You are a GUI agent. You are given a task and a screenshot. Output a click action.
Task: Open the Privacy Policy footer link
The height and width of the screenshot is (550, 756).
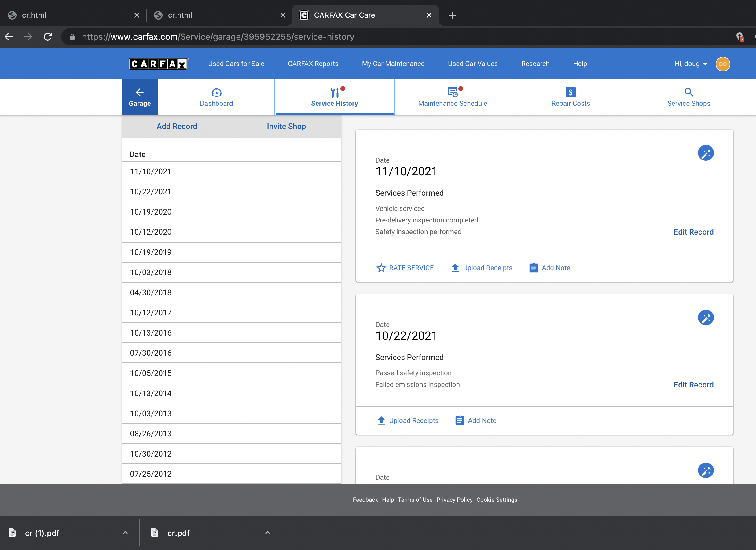click(x=454, y=500)
